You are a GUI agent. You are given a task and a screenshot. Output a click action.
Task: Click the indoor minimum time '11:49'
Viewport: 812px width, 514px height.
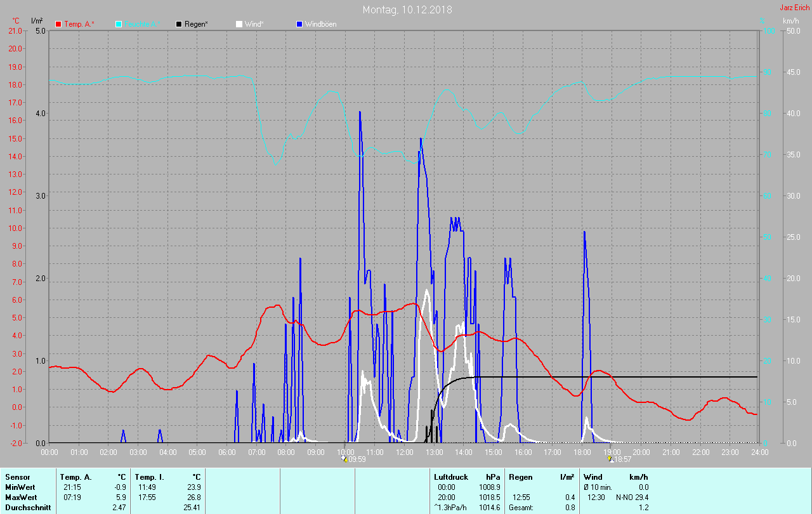[x=147, y=487]
